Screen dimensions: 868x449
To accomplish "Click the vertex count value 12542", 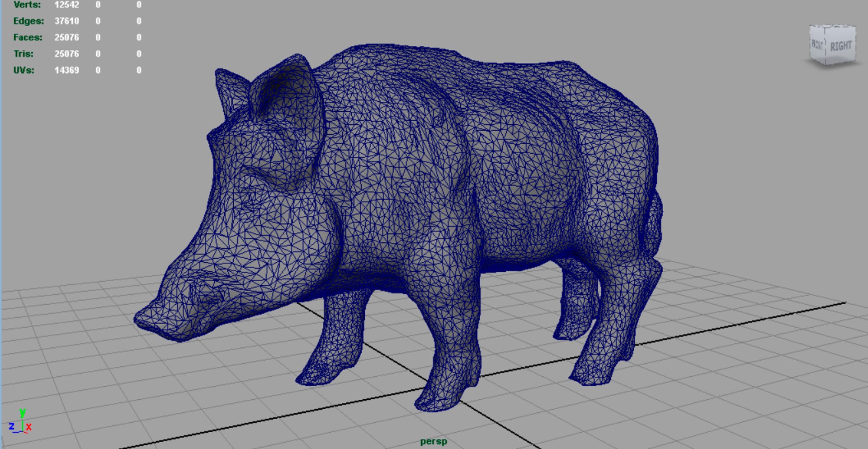I will pos(67,5).
